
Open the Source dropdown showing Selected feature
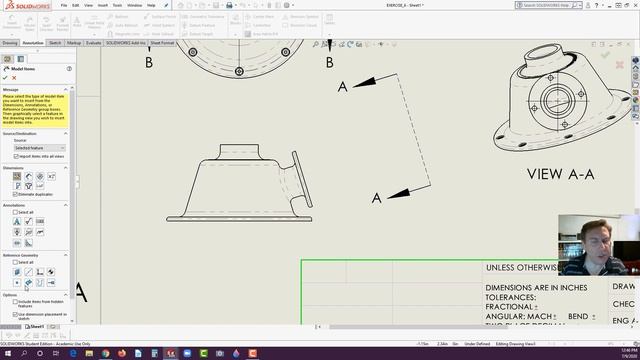[39, 148]
